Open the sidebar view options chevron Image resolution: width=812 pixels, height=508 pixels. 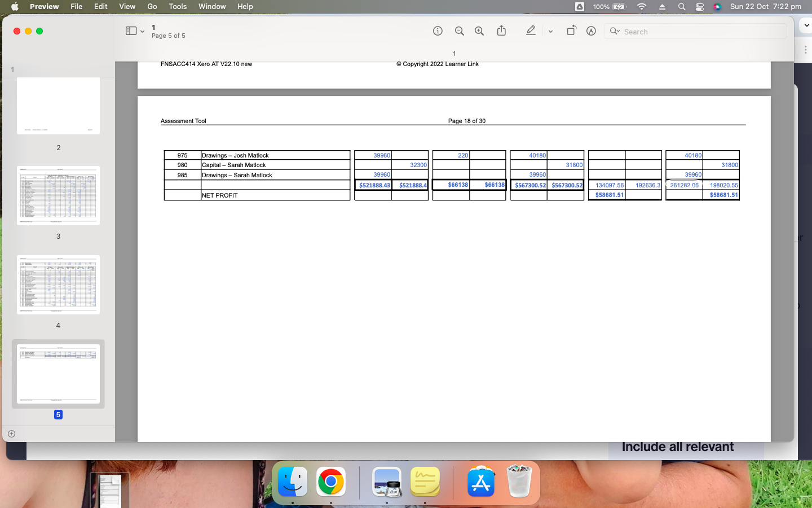(143, 31)
